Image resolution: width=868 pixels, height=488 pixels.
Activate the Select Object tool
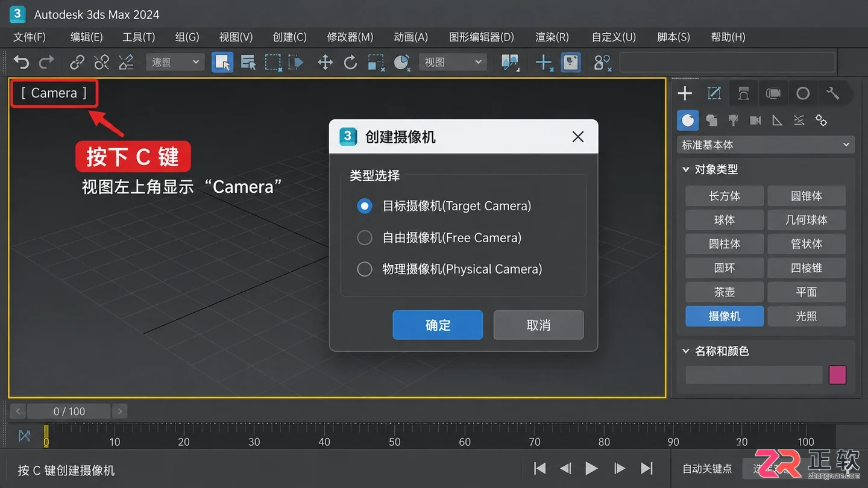(222, 62)
